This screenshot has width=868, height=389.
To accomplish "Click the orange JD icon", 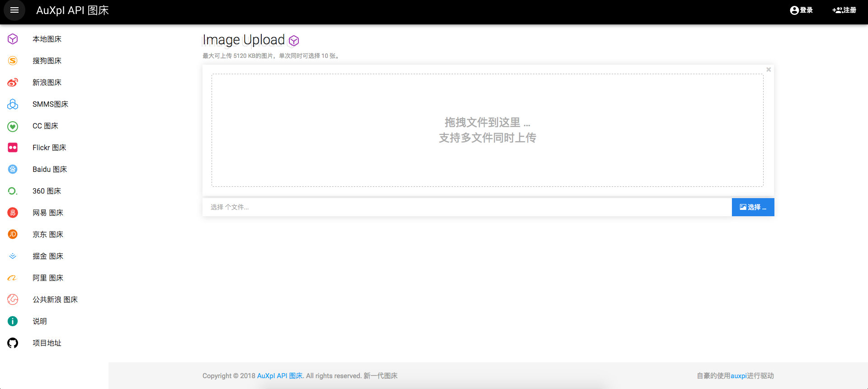I will click(13, 234).
